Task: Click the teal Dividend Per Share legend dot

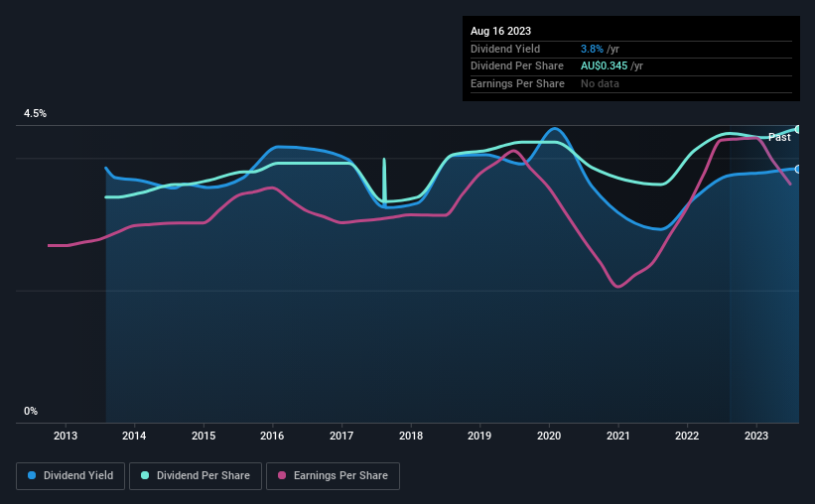Action: [145, 475]
